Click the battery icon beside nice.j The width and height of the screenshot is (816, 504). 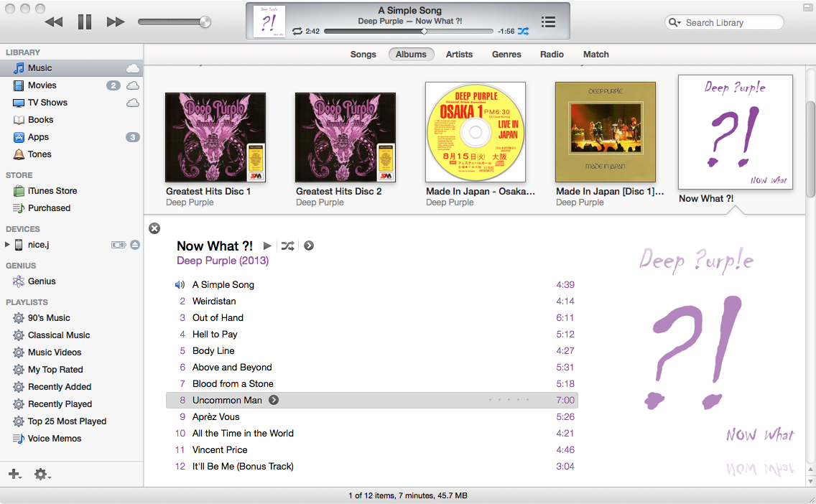(119, 244)
